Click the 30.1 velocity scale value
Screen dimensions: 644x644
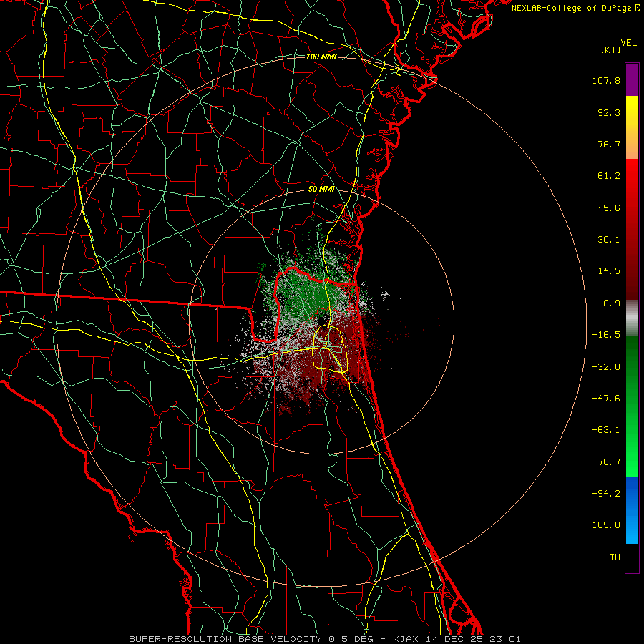pyautogui.click(x=609, y=240)
